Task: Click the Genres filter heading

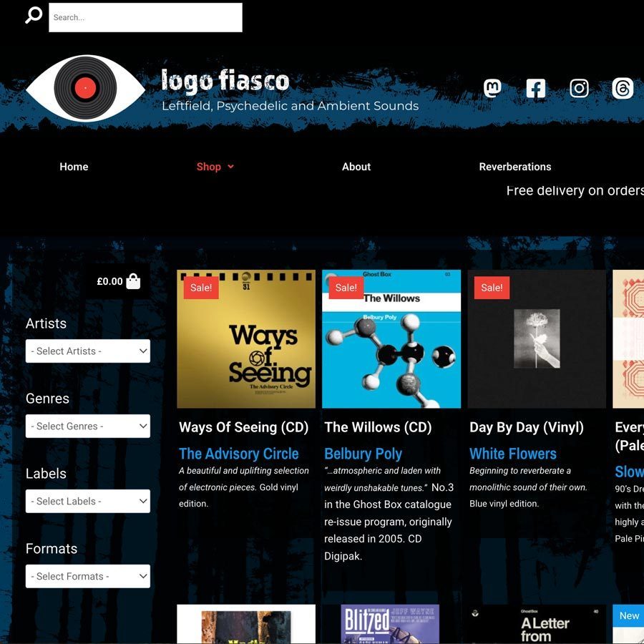Action: pyautogui.click(x=47, y=399)
